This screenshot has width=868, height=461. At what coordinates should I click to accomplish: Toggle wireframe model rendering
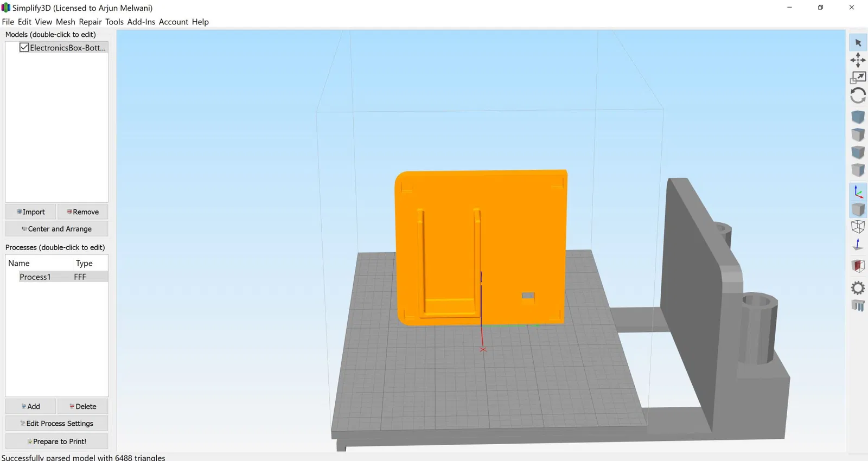[858, 227]
